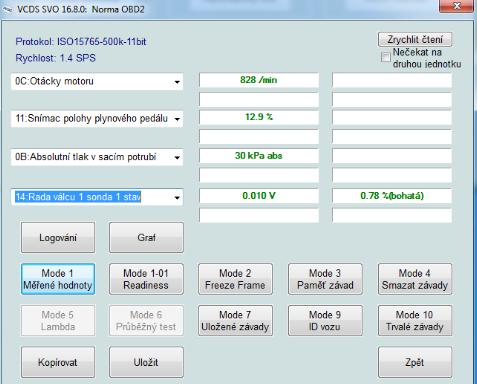Click the Kopírovat button
477x384 pixels.
(58, 362)
